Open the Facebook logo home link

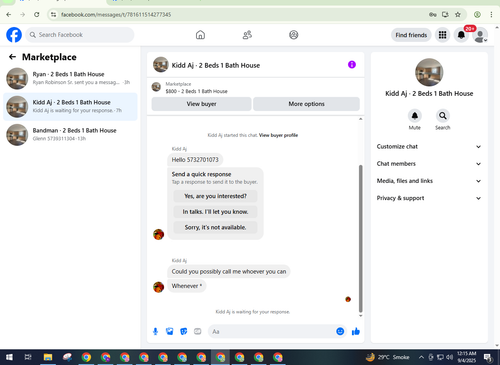[14, 35]
